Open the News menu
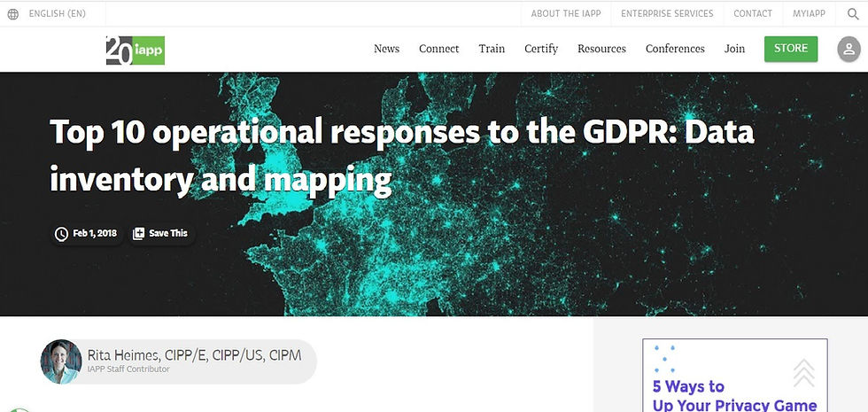This screenshot has width=868, height=412. point(386,49)
